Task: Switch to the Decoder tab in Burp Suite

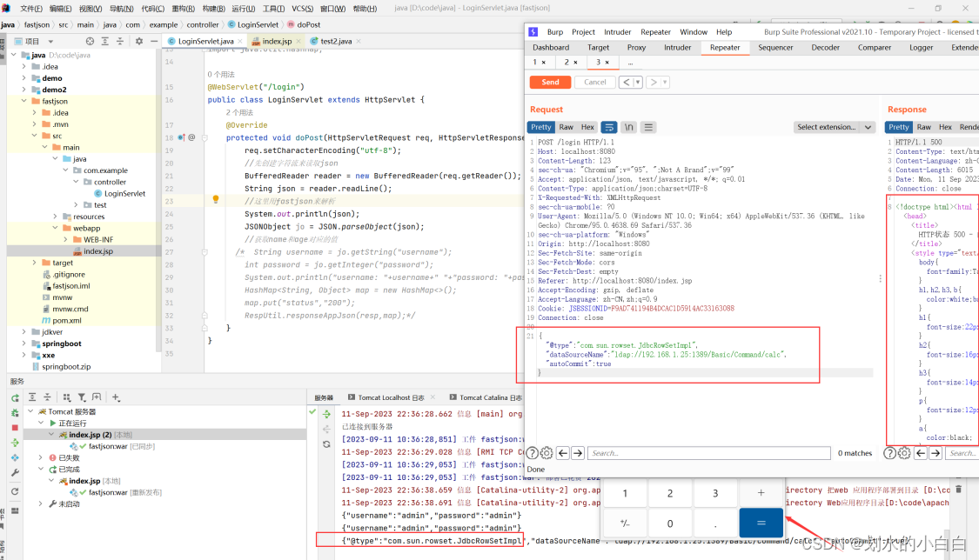Action: pyautogui.click(x=826, y=48)
